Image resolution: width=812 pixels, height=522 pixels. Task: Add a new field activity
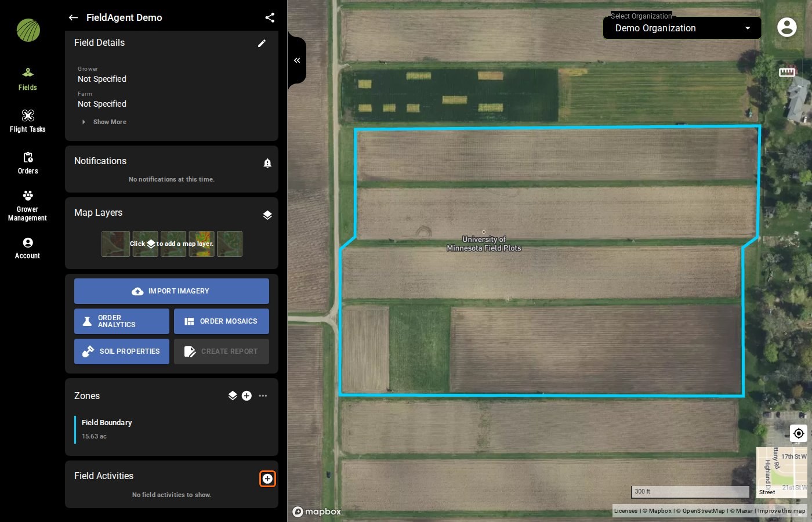(267, 478)
